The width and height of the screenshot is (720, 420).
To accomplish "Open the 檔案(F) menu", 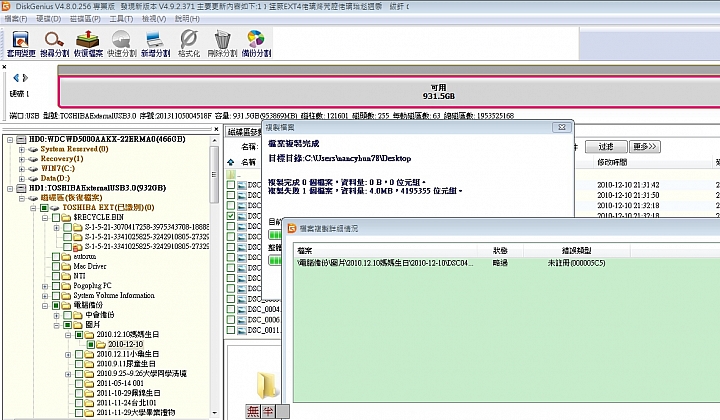I will (x=16, y=19).
